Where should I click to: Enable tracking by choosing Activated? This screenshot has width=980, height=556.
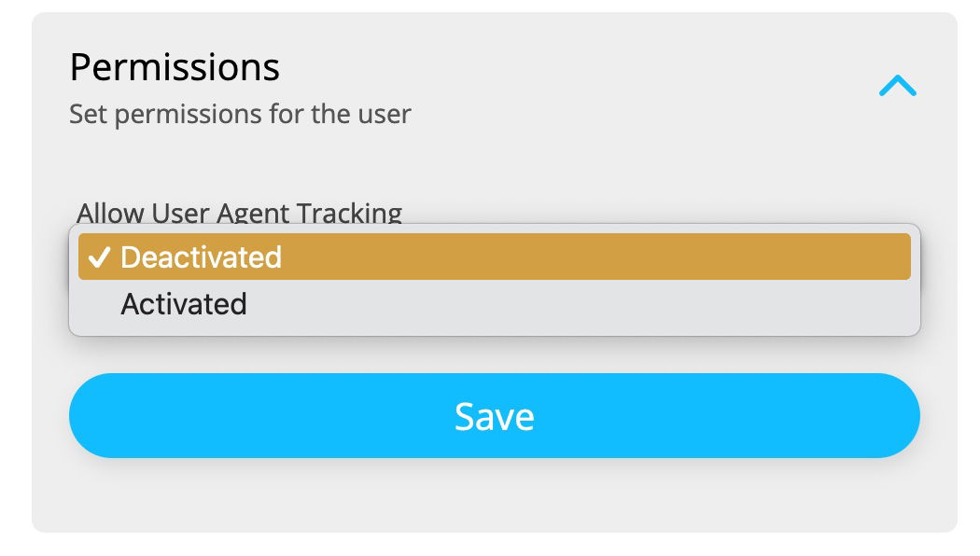pyautogui.click(x=183, y=303)
